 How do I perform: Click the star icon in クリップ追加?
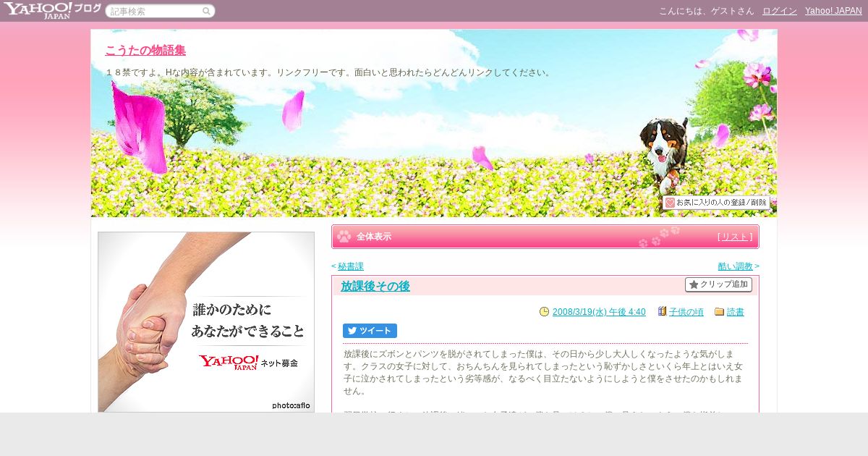(x=694, y=284)
